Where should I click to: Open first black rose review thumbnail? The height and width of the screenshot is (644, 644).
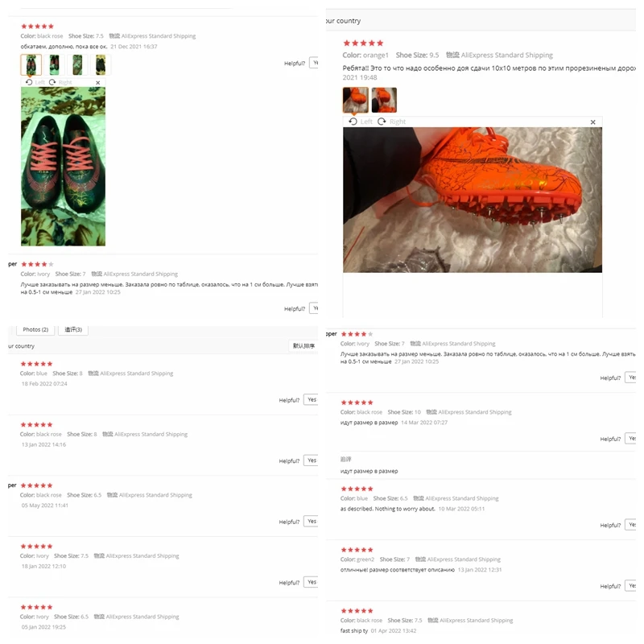pyautogui.click(x=31, y=64)
